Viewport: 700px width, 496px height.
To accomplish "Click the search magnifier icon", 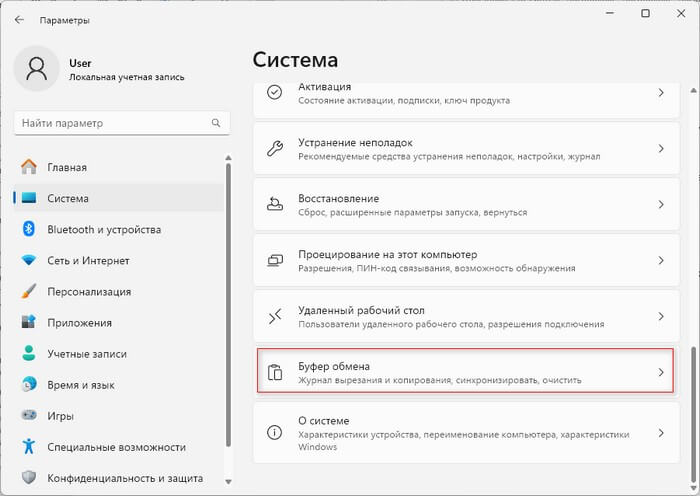I will (216, 123).
